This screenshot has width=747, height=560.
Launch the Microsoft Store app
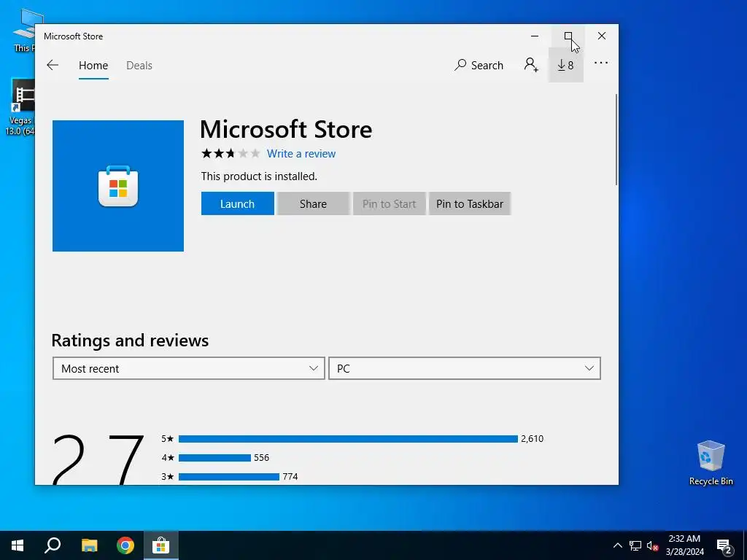coord(237,204)
